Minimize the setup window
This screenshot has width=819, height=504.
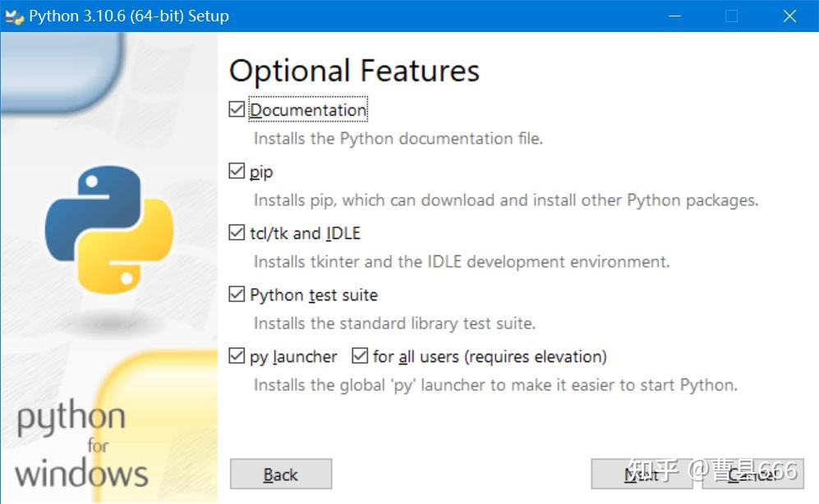point(674,16)
